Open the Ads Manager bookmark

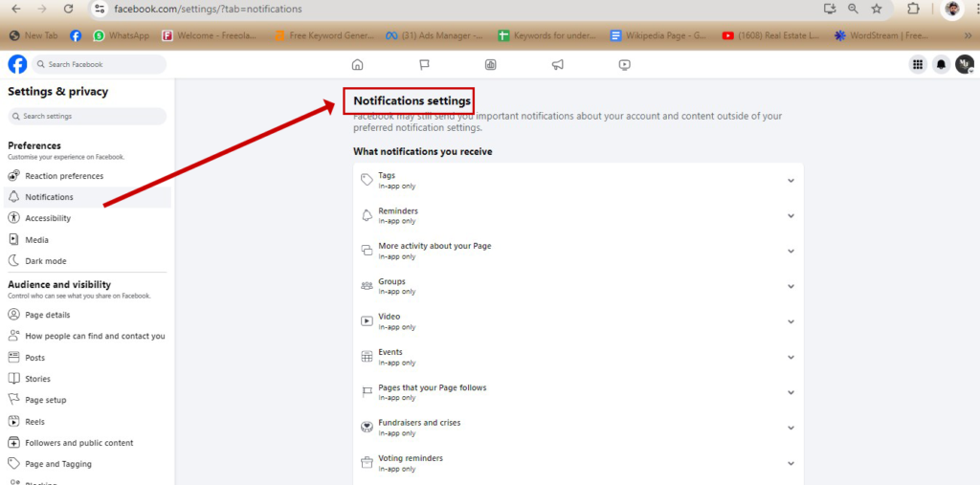point(434,36)
